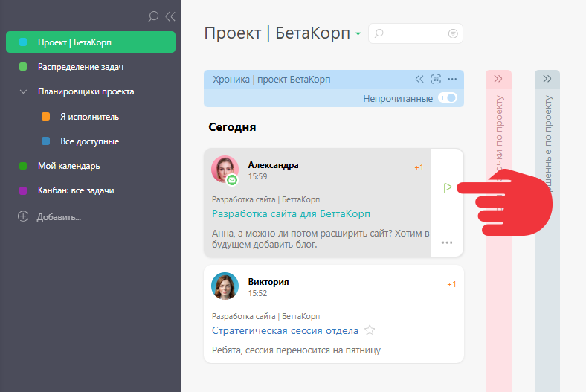Star the Стратегическая сессия отдела task
Screen dimensions: 586x392
click(370, 330)
